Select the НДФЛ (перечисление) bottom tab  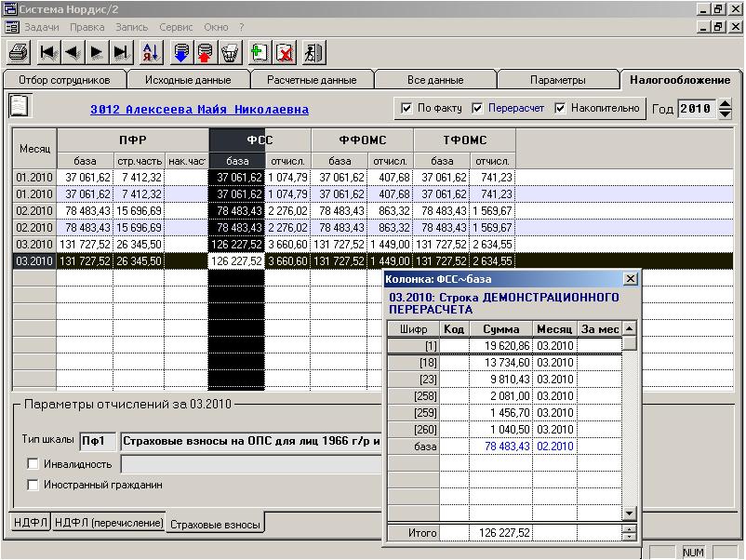click(108, 523)
